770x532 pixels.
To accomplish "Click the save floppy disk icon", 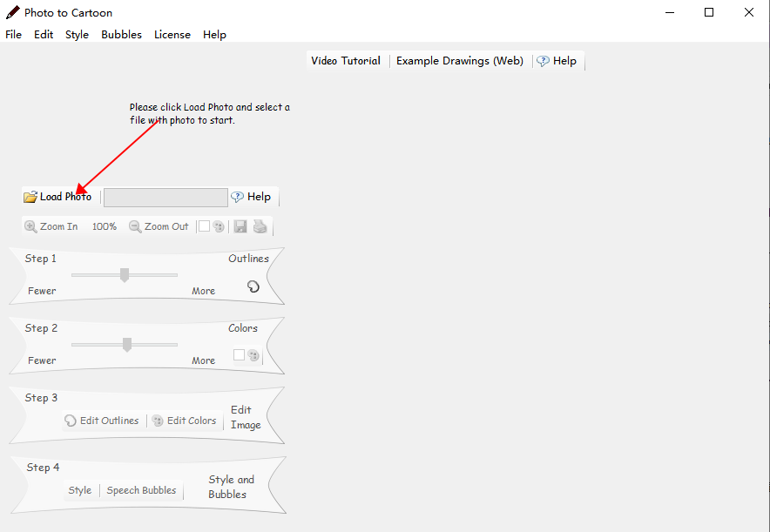I will [x=240, y=226].
